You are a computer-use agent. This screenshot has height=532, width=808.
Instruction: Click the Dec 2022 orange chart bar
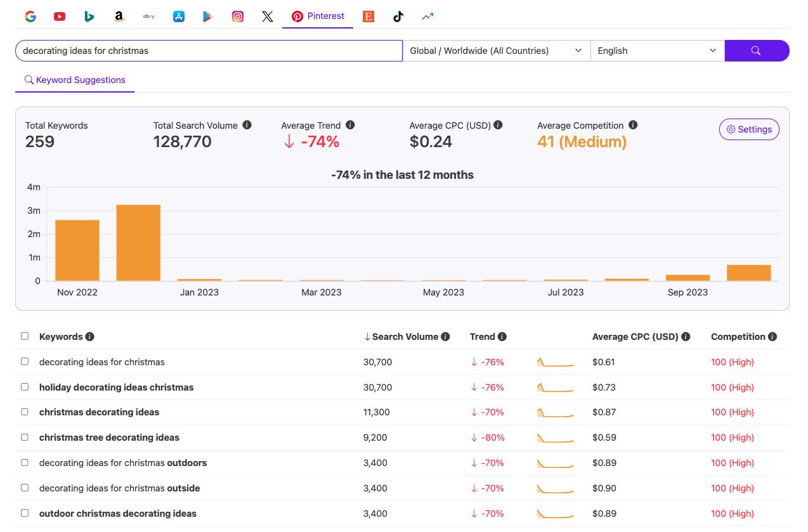tap(138, 243)
